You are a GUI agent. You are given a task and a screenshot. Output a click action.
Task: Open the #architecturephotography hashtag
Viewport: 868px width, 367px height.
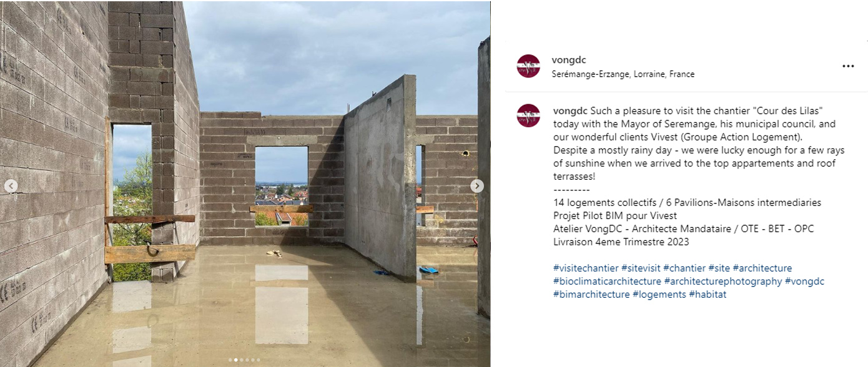723,281
